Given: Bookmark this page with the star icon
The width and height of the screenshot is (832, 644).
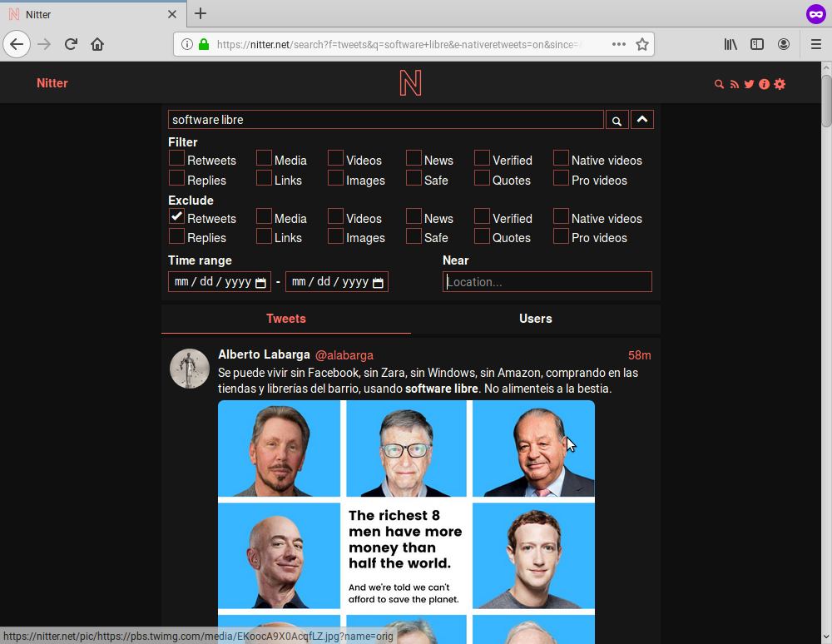Looking at the screenshot, I should click(x=642, y=44).
